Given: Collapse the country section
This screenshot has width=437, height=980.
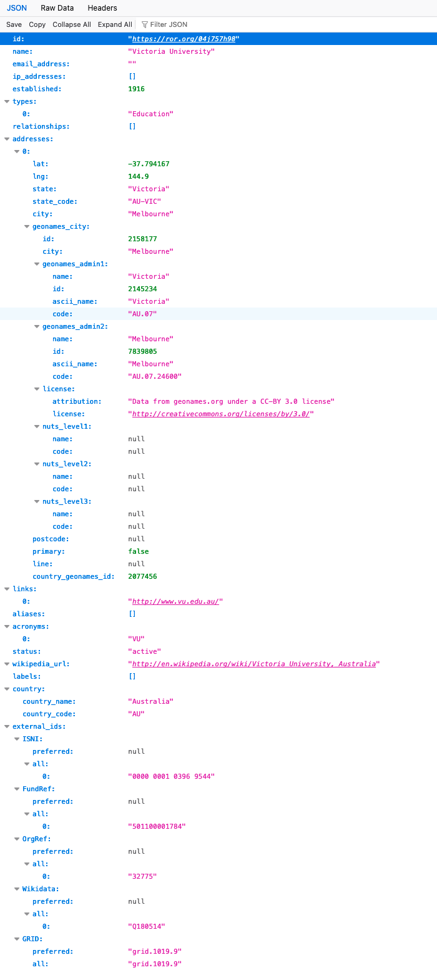Looking at the screenshot, I should [x=7, y=689].
